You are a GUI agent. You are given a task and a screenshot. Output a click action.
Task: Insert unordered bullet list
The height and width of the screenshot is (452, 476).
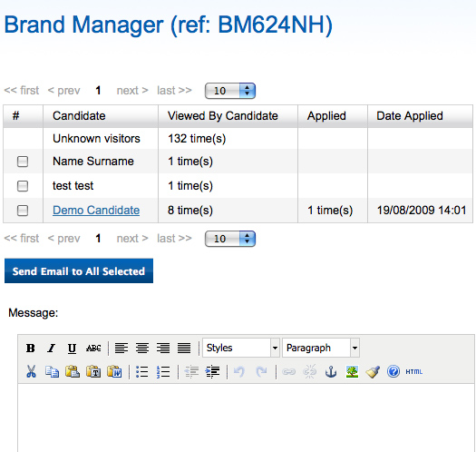click(142, 371)
